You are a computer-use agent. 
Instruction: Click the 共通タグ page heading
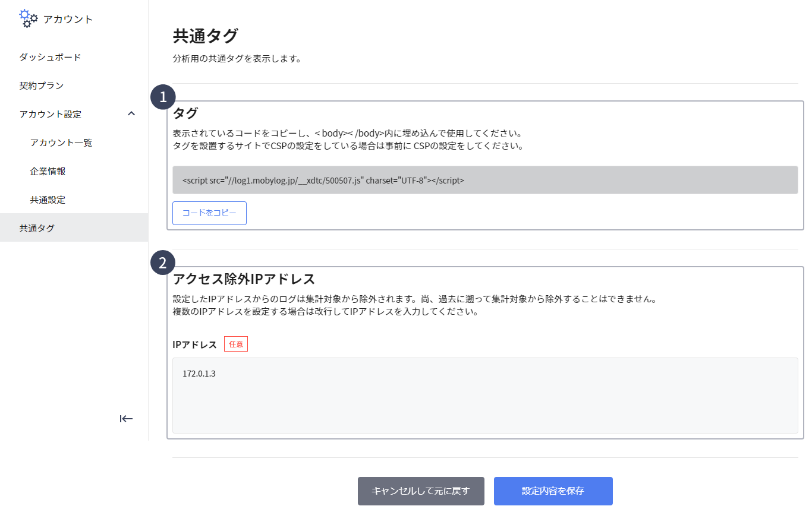(205, 36)
